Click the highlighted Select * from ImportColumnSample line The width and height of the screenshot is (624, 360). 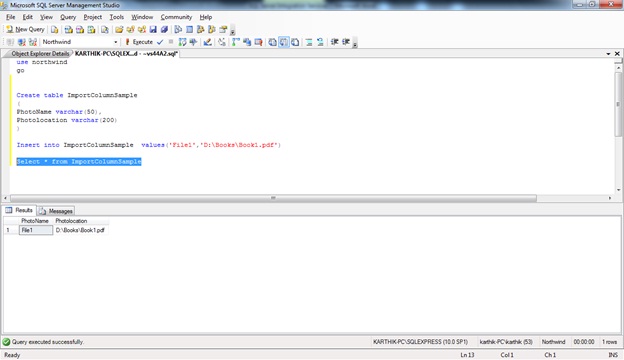tap(79, 162)
